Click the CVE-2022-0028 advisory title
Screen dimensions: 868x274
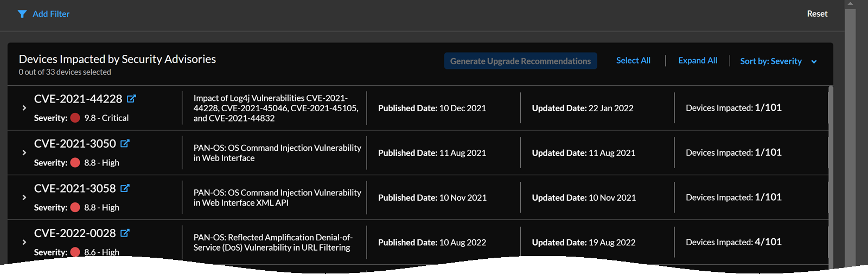point(75,233)
